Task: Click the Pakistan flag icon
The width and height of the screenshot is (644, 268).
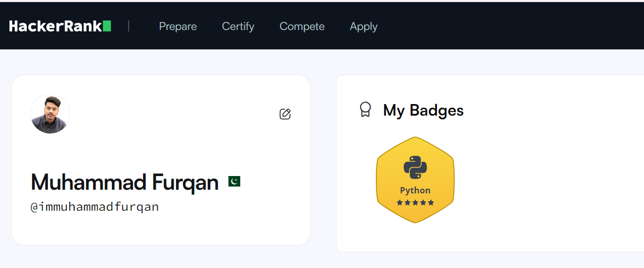Action: 234,181
